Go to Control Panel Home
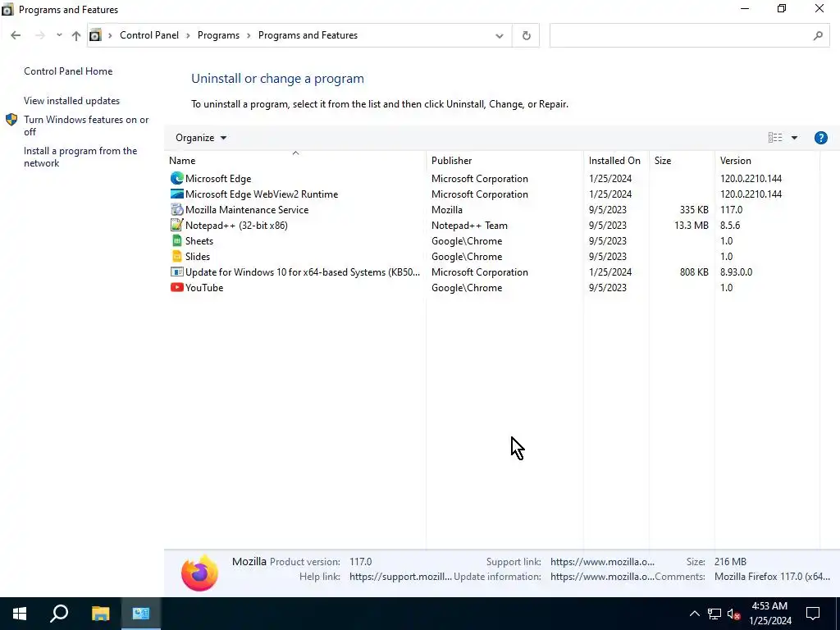 pos(68,71)
